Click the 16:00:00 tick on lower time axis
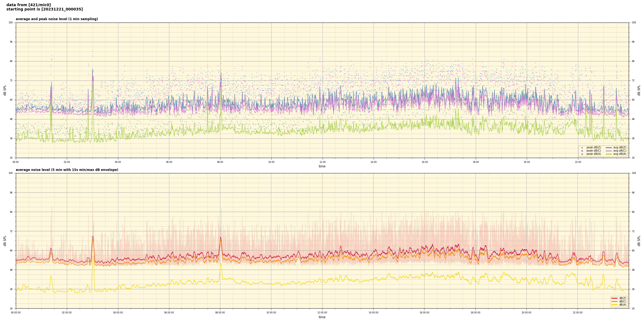644x322 pixels. (424, 313)
